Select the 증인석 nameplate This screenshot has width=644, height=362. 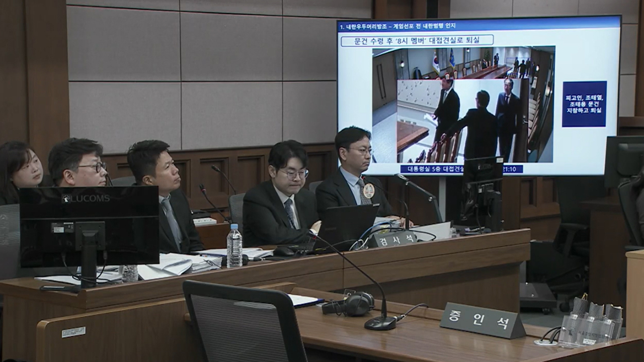481,320
